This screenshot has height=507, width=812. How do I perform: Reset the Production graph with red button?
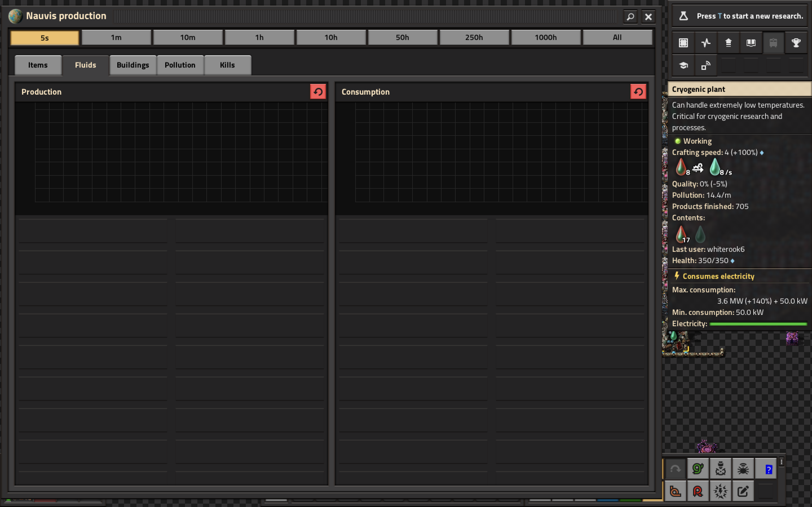pos(318,92)
